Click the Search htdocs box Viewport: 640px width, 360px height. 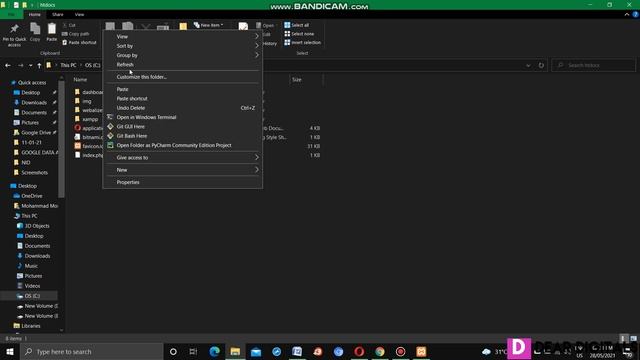click(x=594, y=65)
